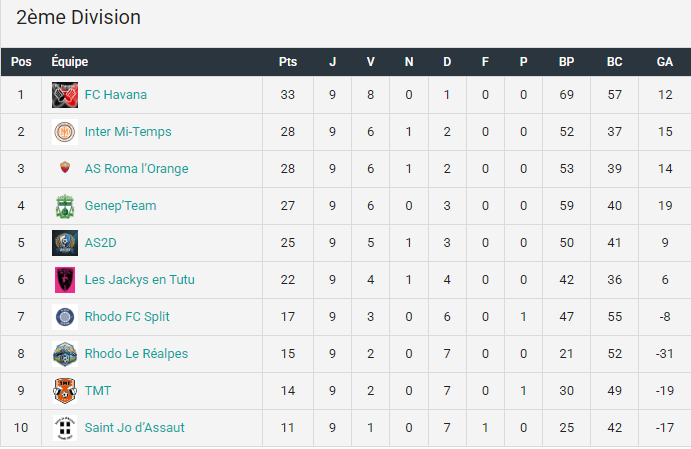Click the BP column header
The height and width of the screenshot is (449, 691).
566,62
